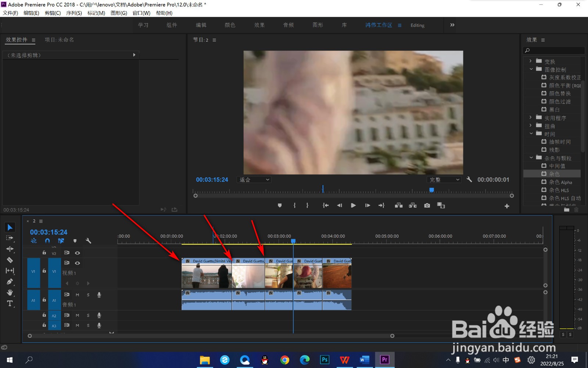588x368 pixels.
Task: Click Mark In button
Action: [x=294, y=205]
